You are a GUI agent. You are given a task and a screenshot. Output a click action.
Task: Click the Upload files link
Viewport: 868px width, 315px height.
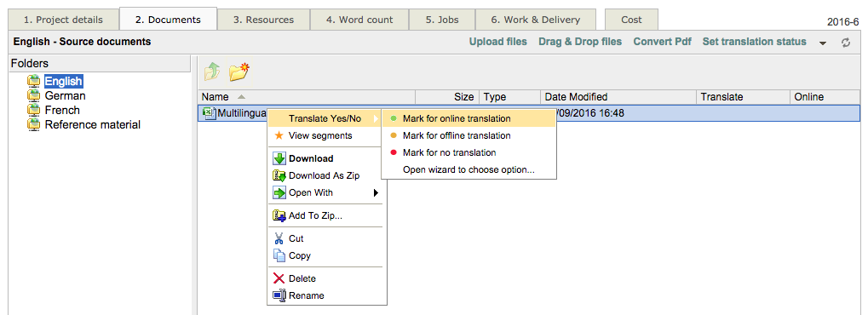pyautogui.click(x=498, y=42)
